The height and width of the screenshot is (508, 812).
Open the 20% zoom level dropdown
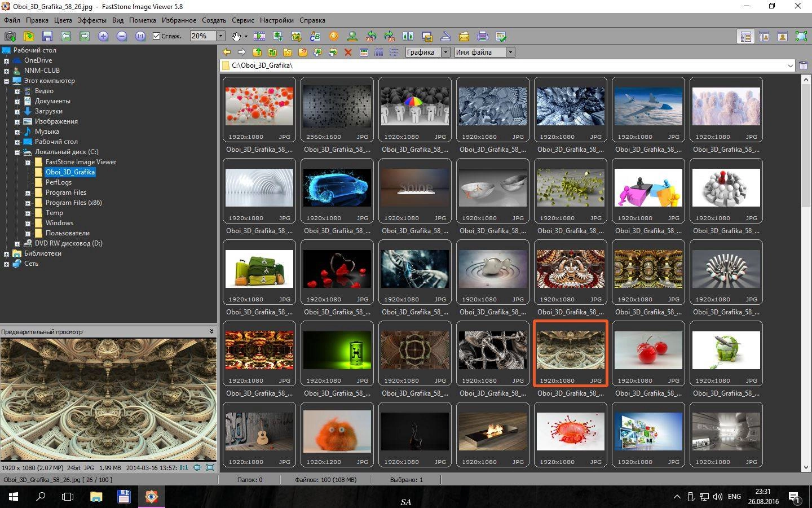coord(220,36)
